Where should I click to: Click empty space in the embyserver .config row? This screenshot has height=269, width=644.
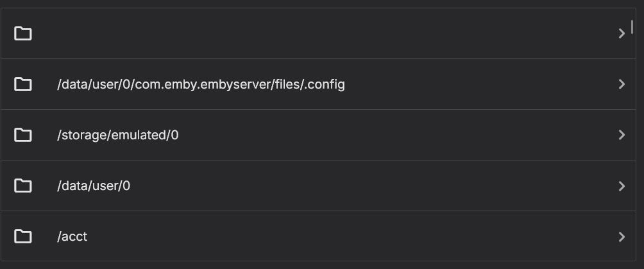(x=481, y=84)
